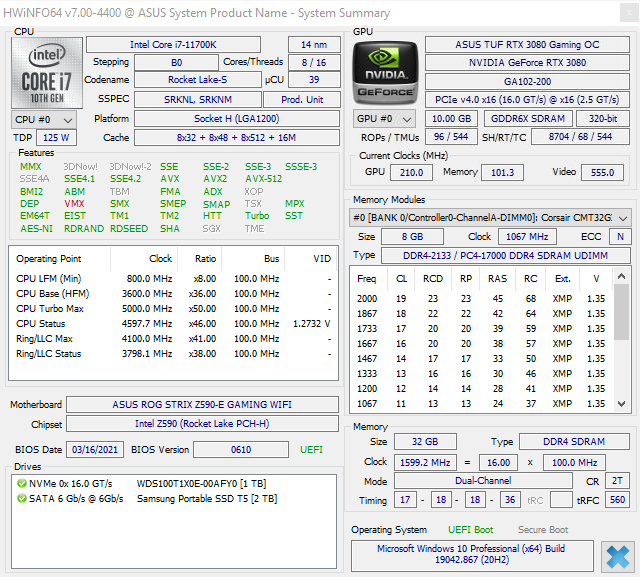Click the 1067 MHz XMP timing row
Viewport: 640px width, 577px height.
click(482, 404)
